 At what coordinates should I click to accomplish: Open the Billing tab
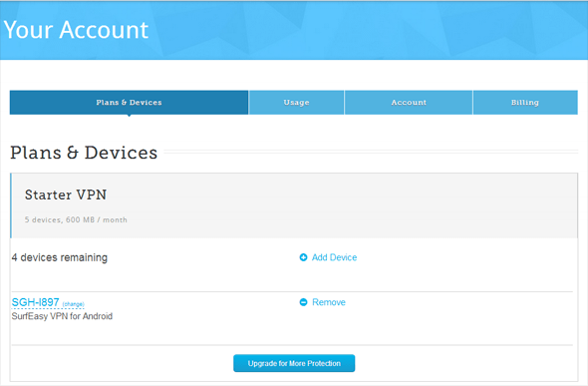(x=525, y=103)
